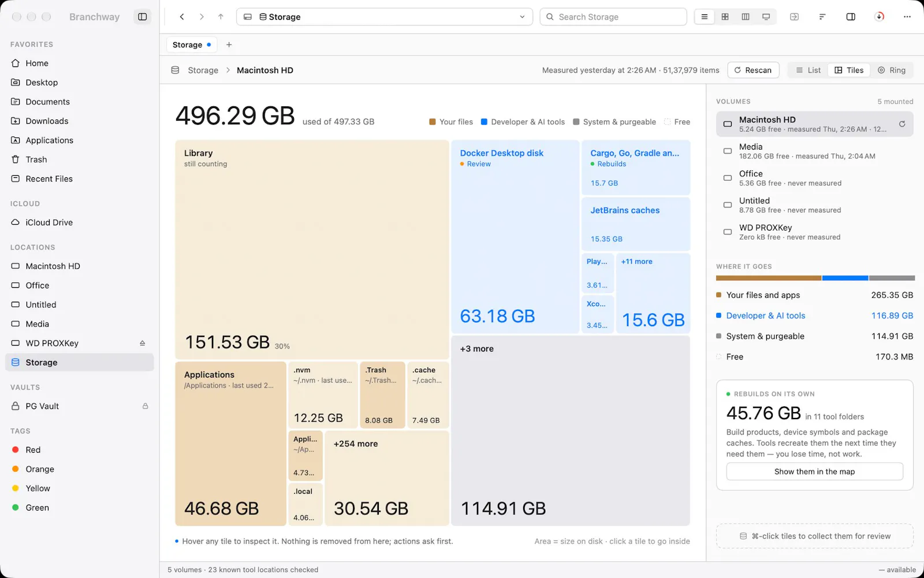924x578 pixels.
Task: Eject the WD PROXKey volume
Action: tap(142, 343)
